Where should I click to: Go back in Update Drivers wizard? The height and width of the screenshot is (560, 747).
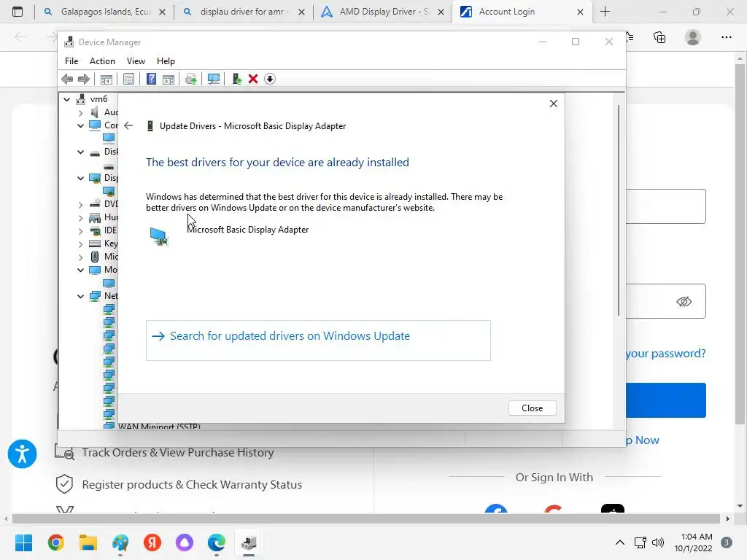pos(128,125)
